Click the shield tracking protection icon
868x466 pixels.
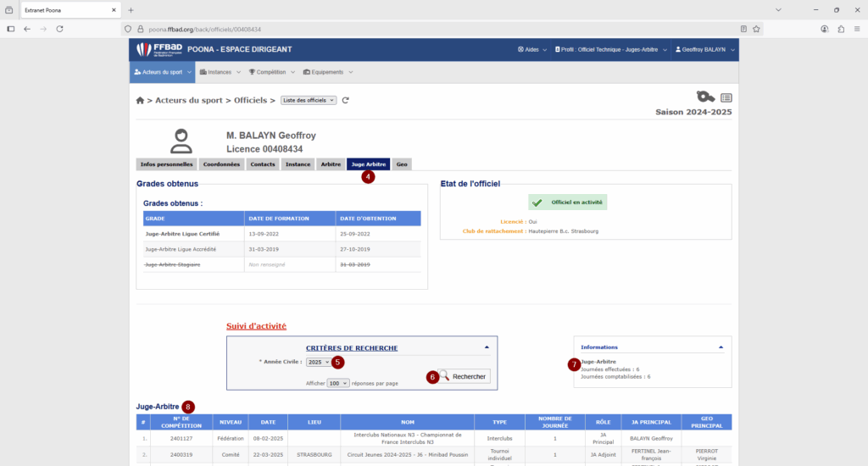pos(128,30)
